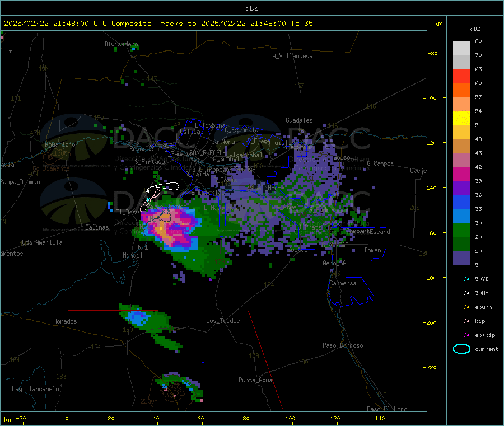Screen dimensions: 504x426
Task: Pick the light gray 70-80 dBZ swatch
Action: 461,48
